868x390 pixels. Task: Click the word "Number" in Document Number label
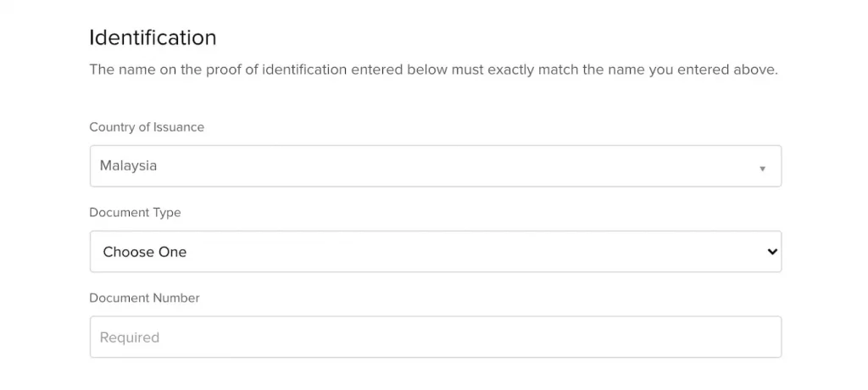coord(176,298)
